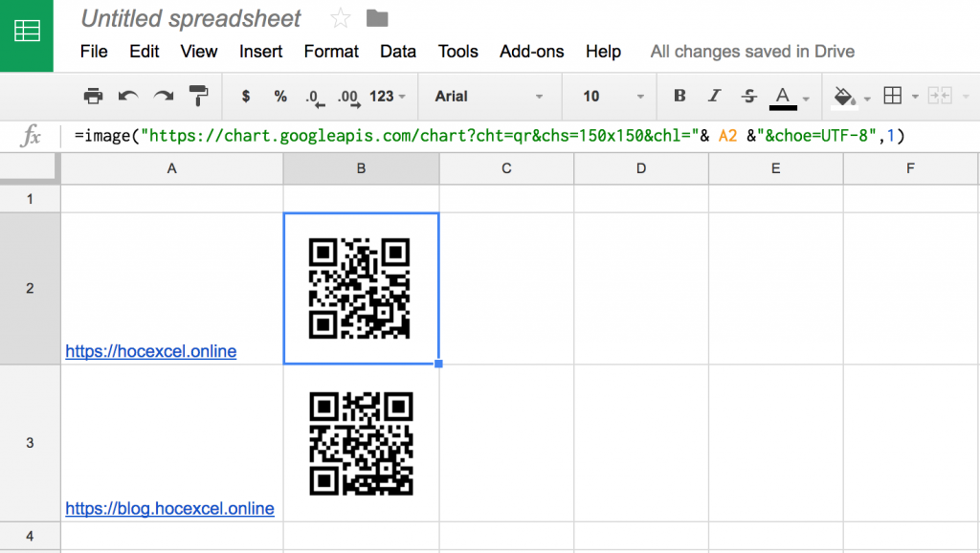Click the merge cells icon
Viewport: 980px width, 553px height.
[x=940, y=96]
